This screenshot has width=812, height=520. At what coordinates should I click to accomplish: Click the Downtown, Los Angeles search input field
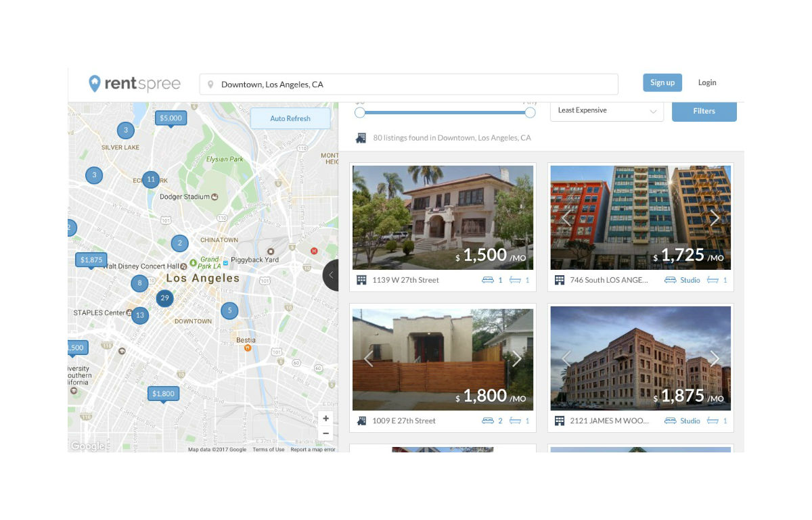[406, 84]
